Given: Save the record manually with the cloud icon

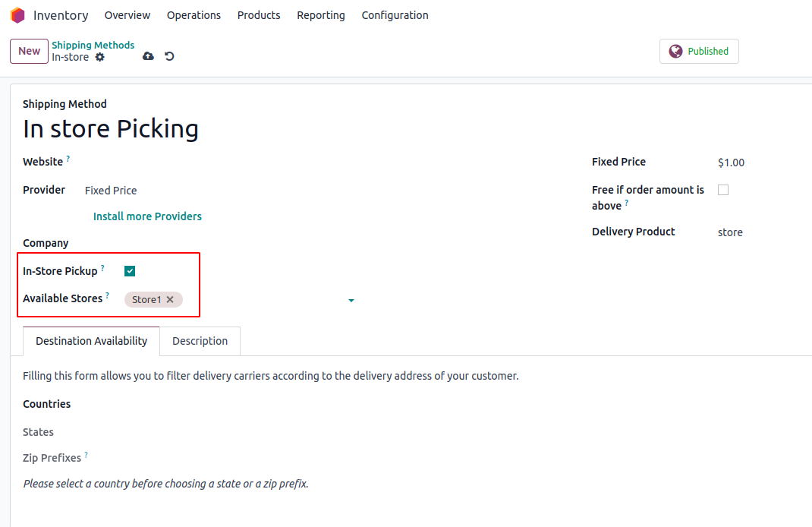Looking at the screenshot, I should 148,56.
